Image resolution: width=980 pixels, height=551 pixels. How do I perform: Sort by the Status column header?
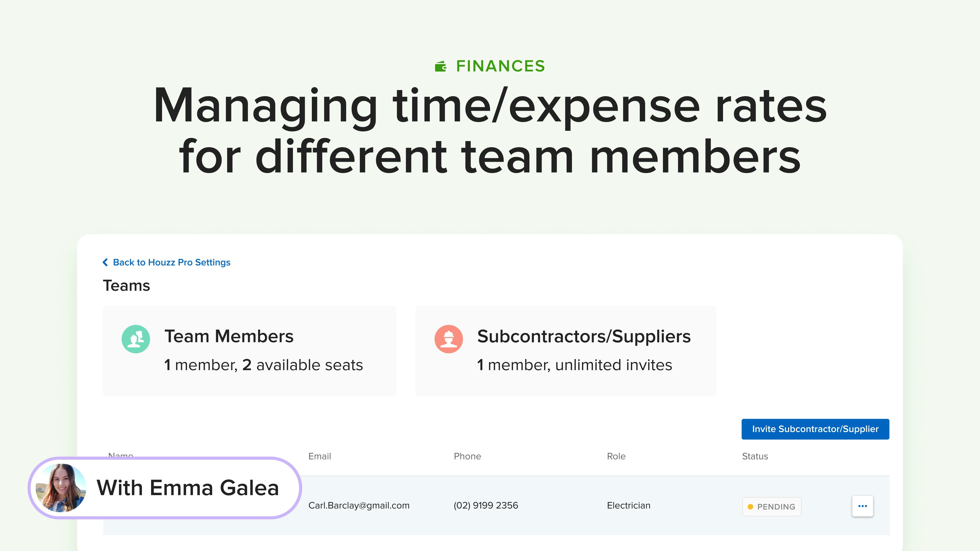click(755, 456)
